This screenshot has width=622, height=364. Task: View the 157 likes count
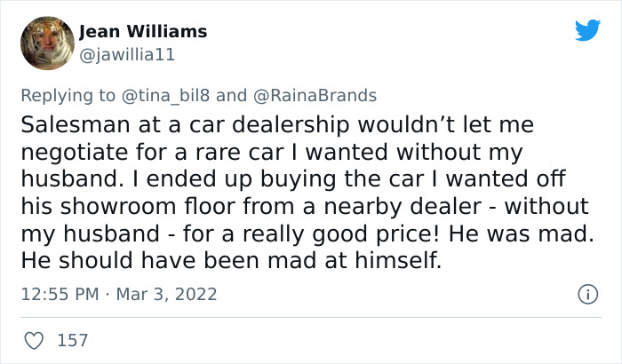pos(74,339)
